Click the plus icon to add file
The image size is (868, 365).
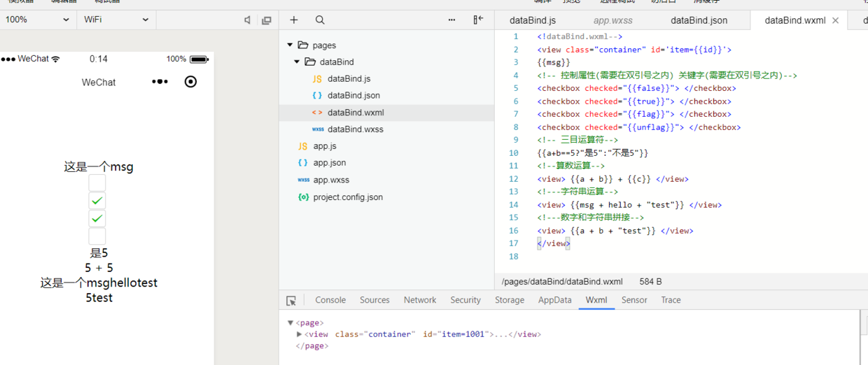click(294, 20)
